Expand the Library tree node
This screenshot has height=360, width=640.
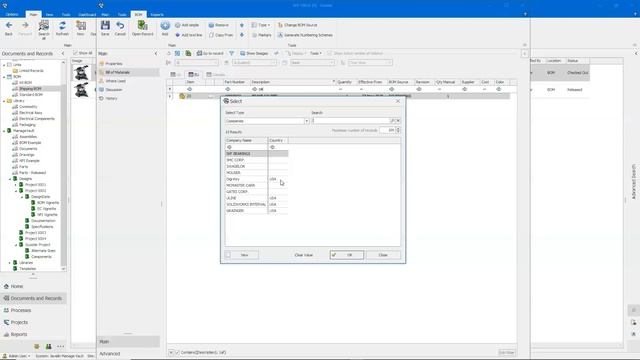point(4,101)
